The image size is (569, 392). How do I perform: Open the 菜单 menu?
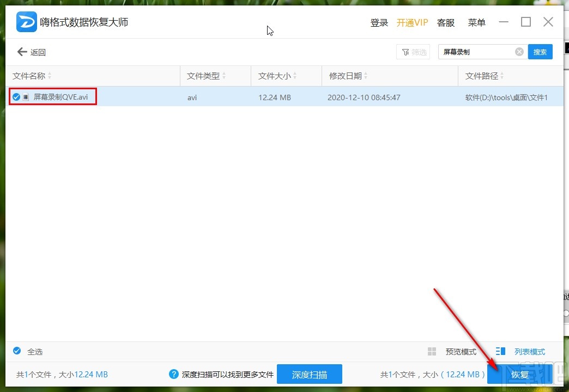(476, 22)
